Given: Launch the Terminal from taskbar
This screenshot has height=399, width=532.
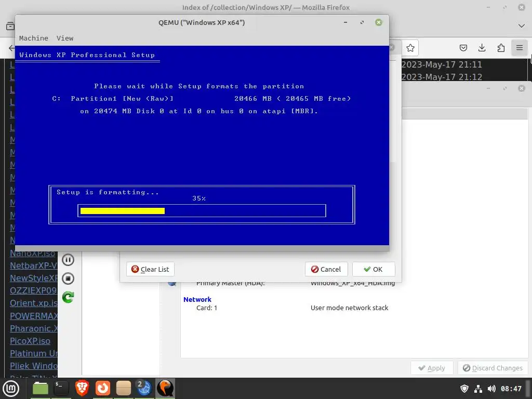Looking at the screenshot, I should [x=61, y=388].
